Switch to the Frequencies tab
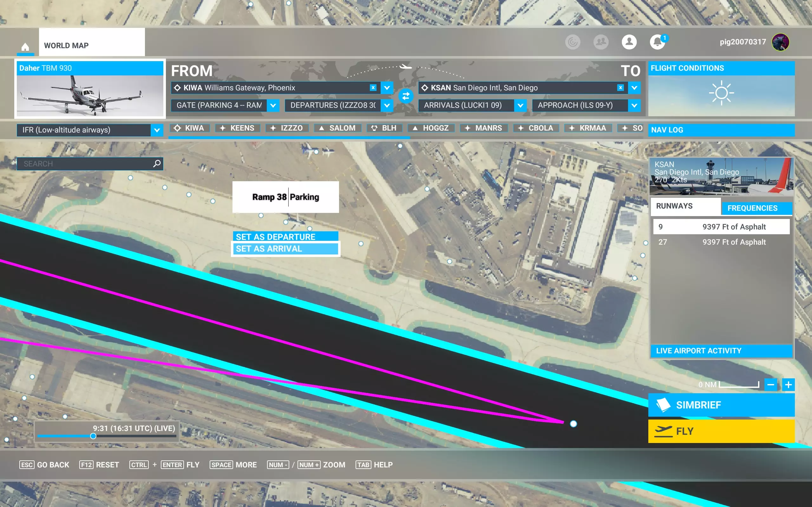This screenshot has height=507, width=812. coord(752,208)
